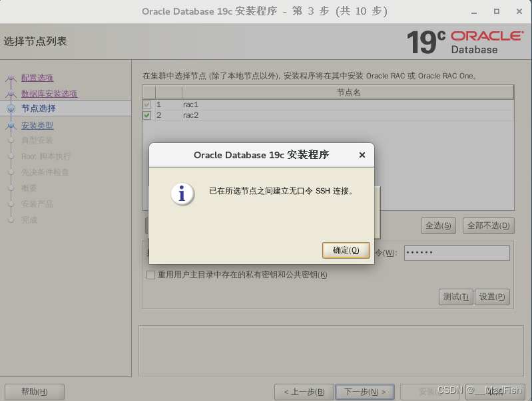Screen dimensions: 532x401
Task: Click the 安装产品 step label
Action: (37, 204)
